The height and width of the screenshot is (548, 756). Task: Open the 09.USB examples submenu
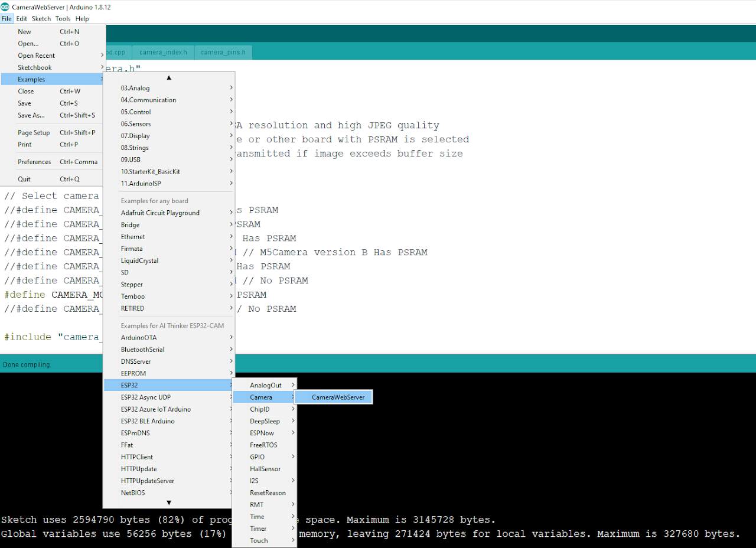(x=169, y=159)
